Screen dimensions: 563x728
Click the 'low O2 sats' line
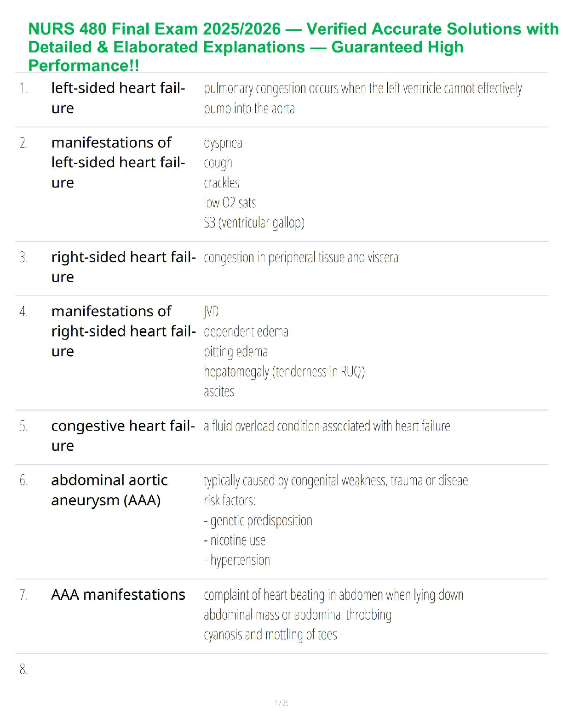(230, 203)
